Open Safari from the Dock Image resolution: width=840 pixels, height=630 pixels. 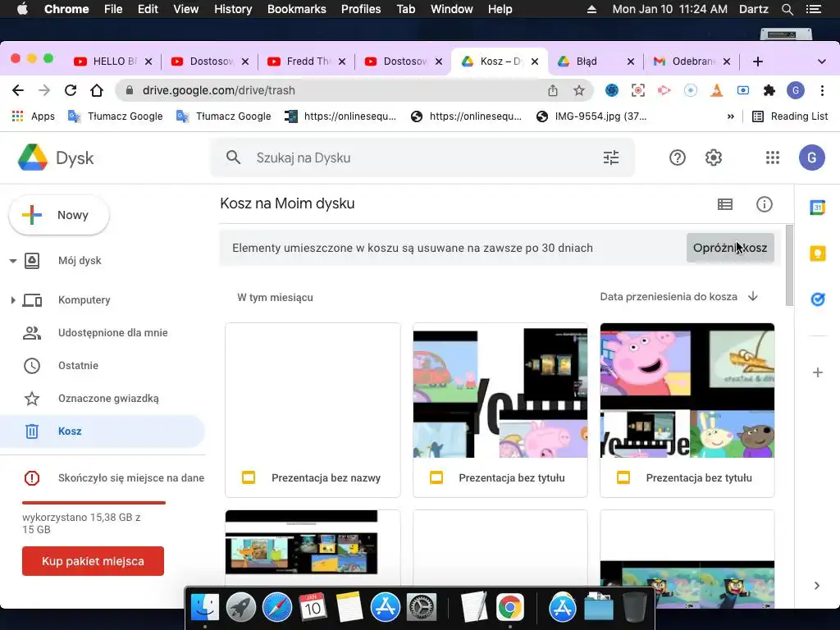coord(276,607)
